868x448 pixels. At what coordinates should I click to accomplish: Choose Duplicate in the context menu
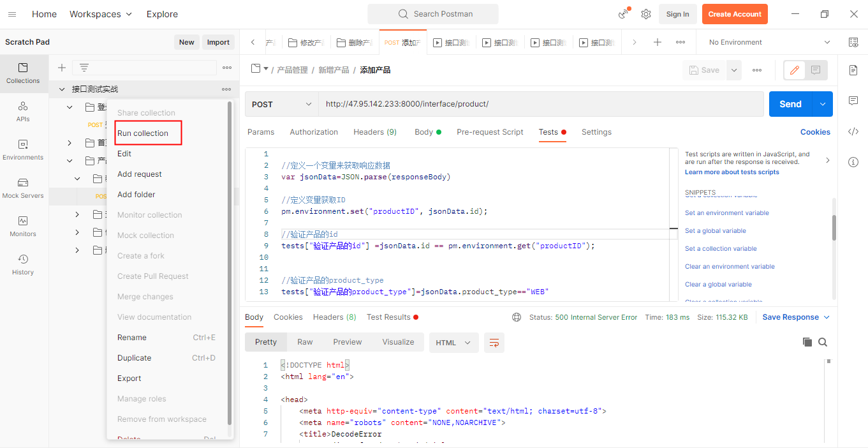135,358
